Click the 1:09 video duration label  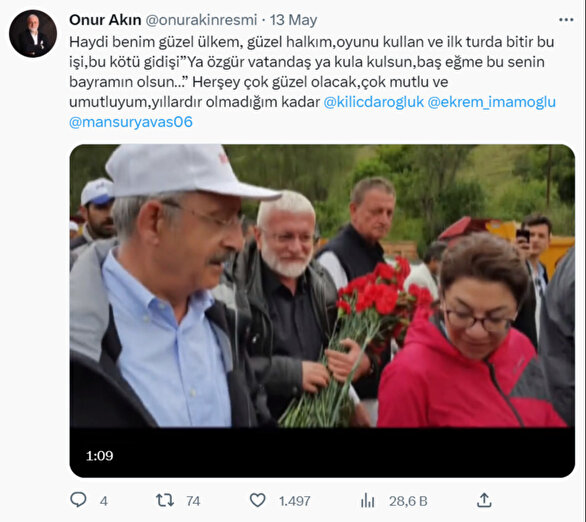[99, 455]
